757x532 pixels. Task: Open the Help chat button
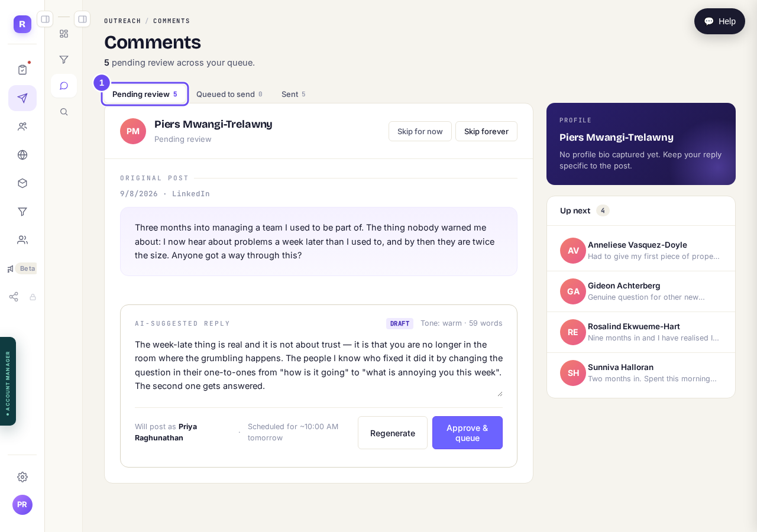(x=720, y=21)
